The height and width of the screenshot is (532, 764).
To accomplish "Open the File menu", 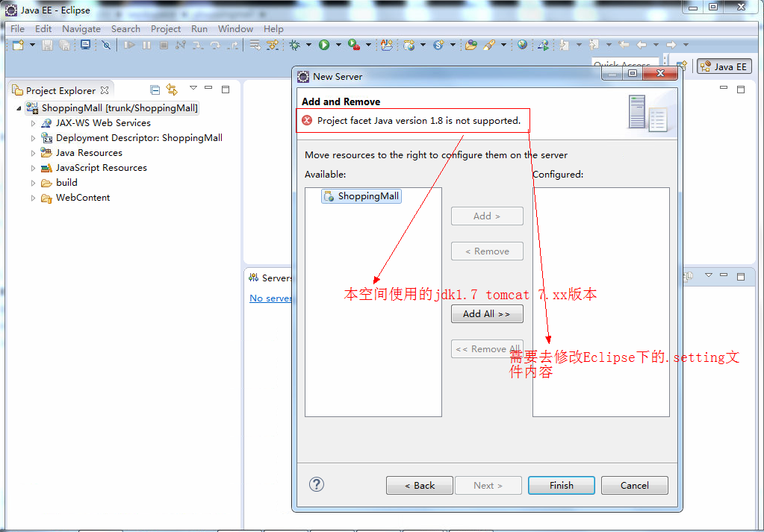I will (x=17, y=28).
